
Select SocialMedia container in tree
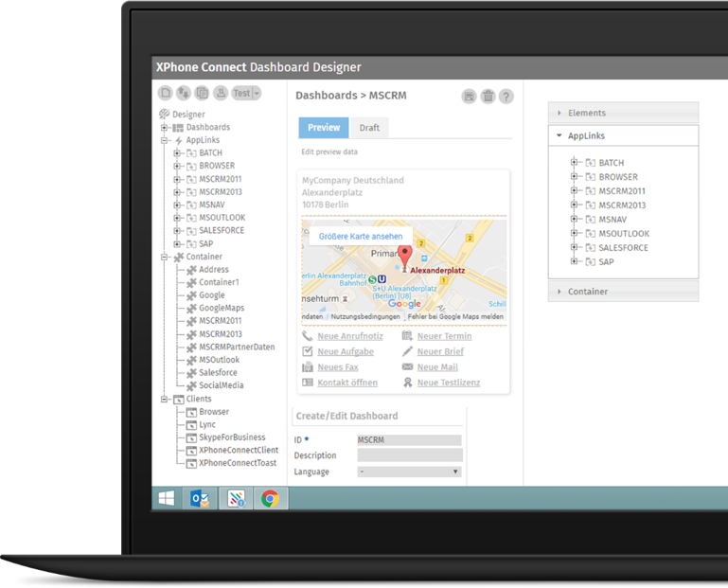click(221, 385)
